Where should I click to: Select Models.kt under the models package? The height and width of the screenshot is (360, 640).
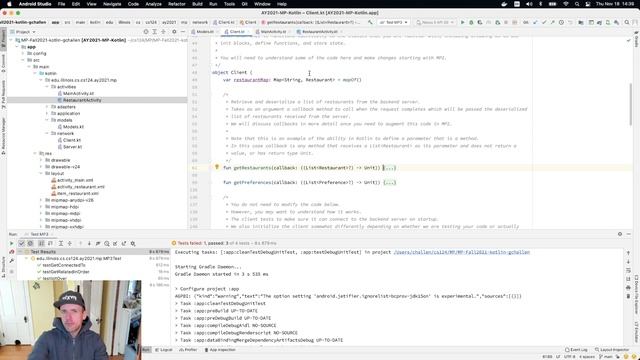(73, 127)
